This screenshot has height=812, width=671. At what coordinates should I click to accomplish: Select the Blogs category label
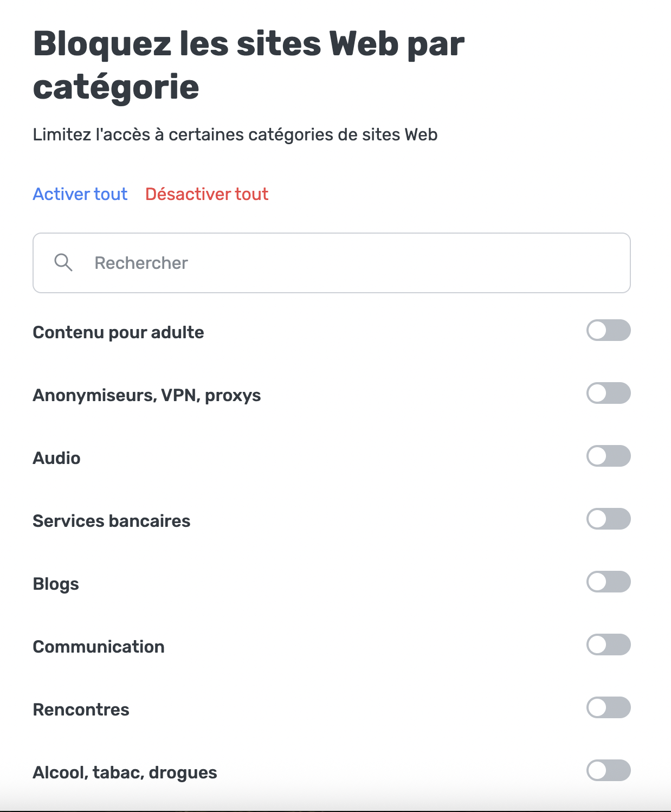click(x=56, y=584)
